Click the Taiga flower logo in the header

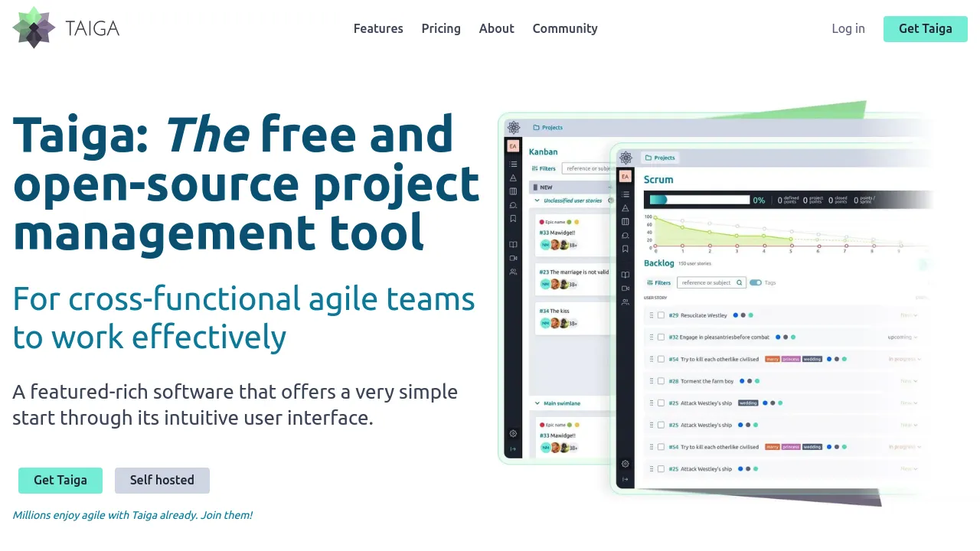pos(33,28)
